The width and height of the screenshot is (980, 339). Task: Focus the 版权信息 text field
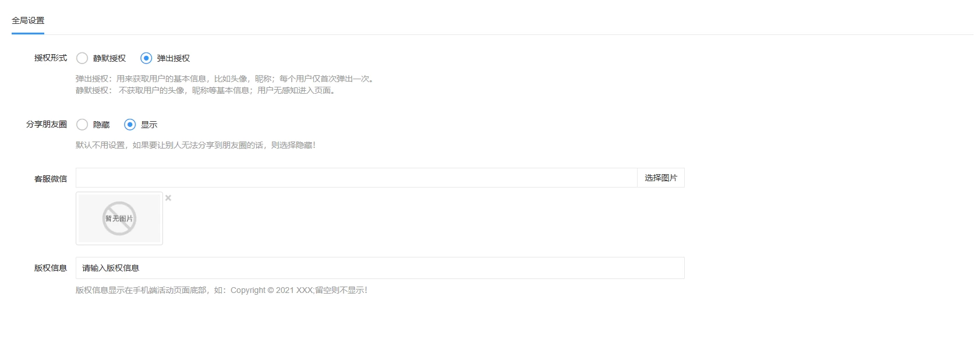pos(380,268)
